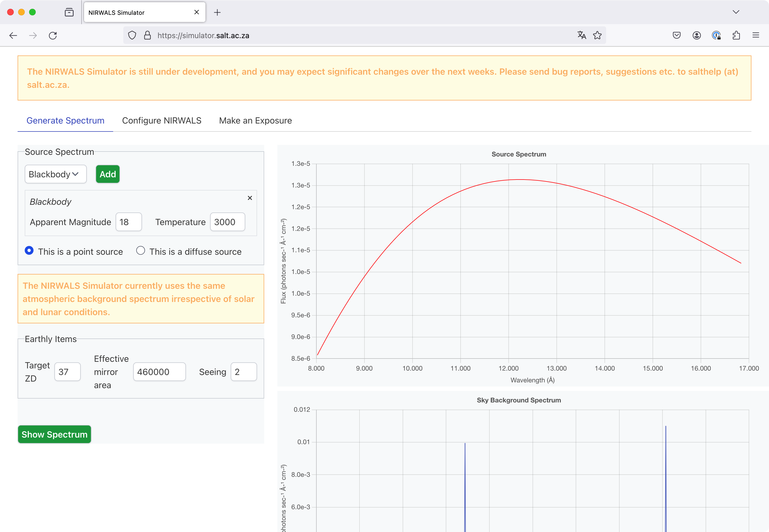Screen dimensions: 769x532
Task: Expand the list all tabs chevron
Action: (736, 12)
